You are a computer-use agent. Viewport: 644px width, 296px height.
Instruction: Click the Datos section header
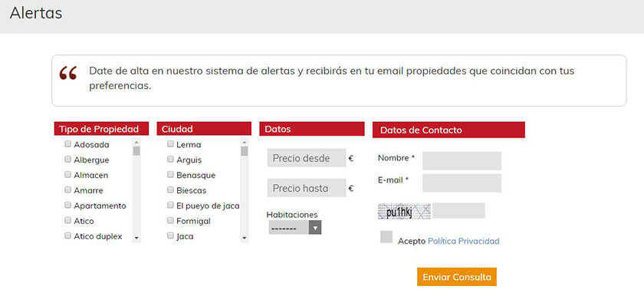(x=312, y=129)
